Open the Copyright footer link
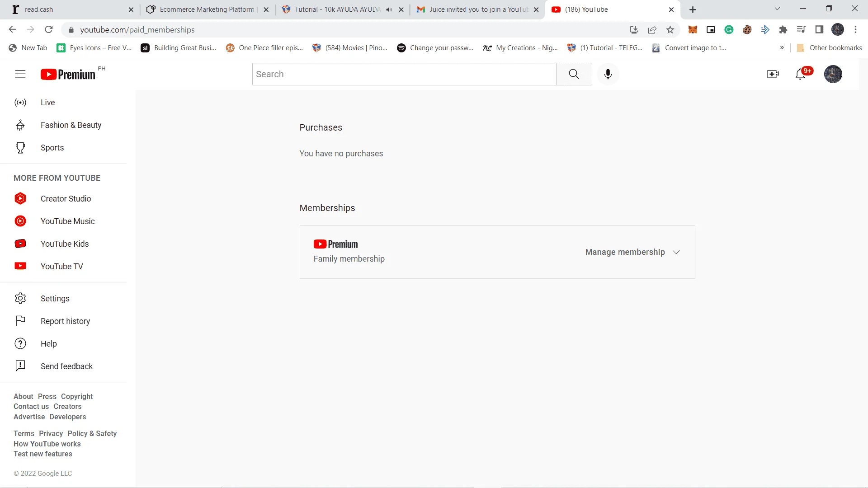868x488 pixels. pyautogui.click(x=77, y=396)
